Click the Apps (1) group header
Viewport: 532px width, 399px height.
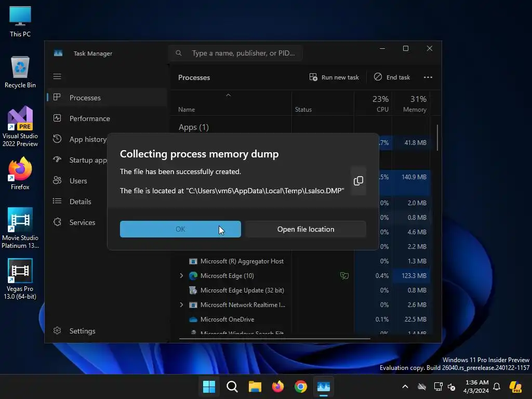[193, 127]
